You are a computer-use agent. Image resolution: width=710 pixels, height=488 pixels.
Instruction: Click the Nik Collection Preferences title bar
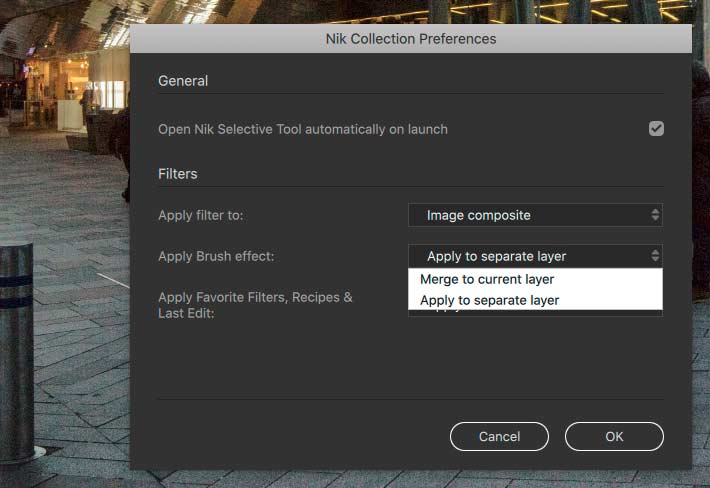click(x=411, y=39)
